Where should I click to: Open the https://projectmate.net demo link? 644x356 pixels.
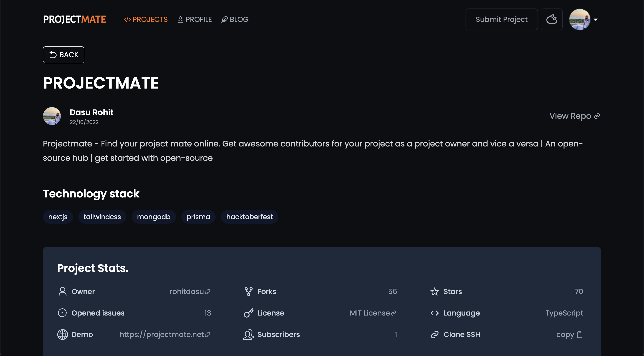pos(165,335)
